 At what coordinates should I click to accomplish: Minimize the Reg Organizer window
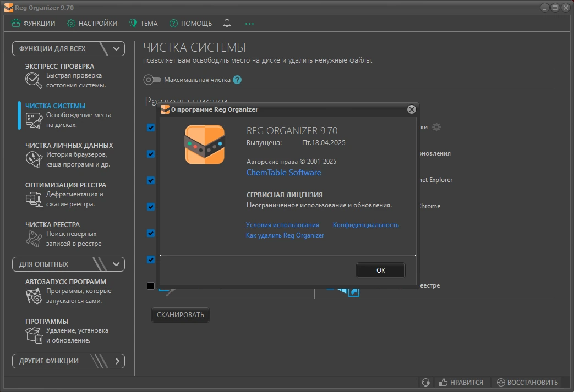pyautogui.click(x=544, y=8)
